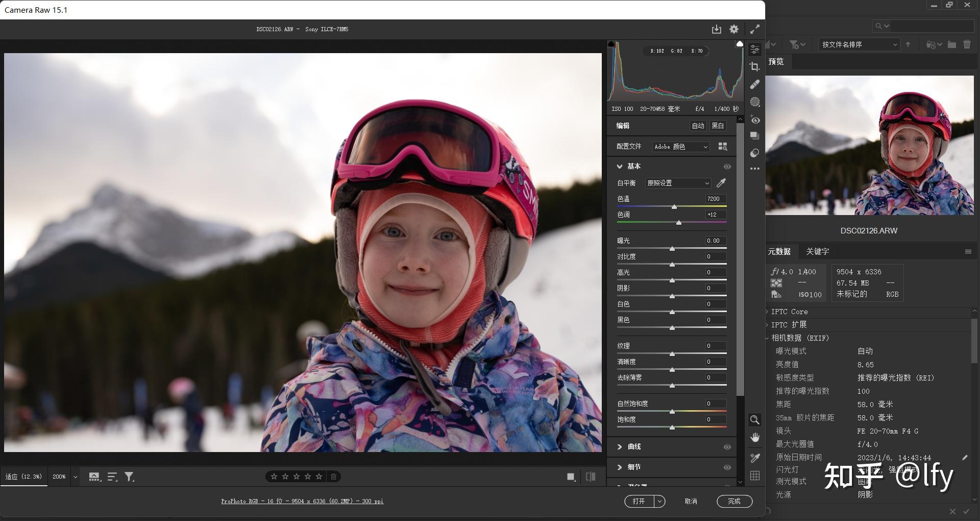Screen dimensions: 980x521
Task: Select the Zoom magnifier tool
Action: pos(755,420)
